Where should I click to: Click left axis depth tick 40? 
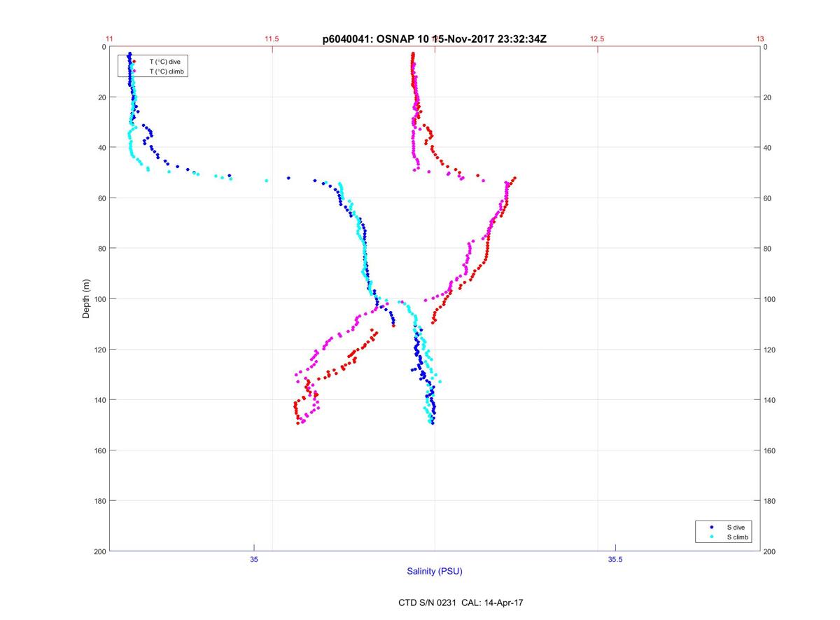click(x=101, y=148)
